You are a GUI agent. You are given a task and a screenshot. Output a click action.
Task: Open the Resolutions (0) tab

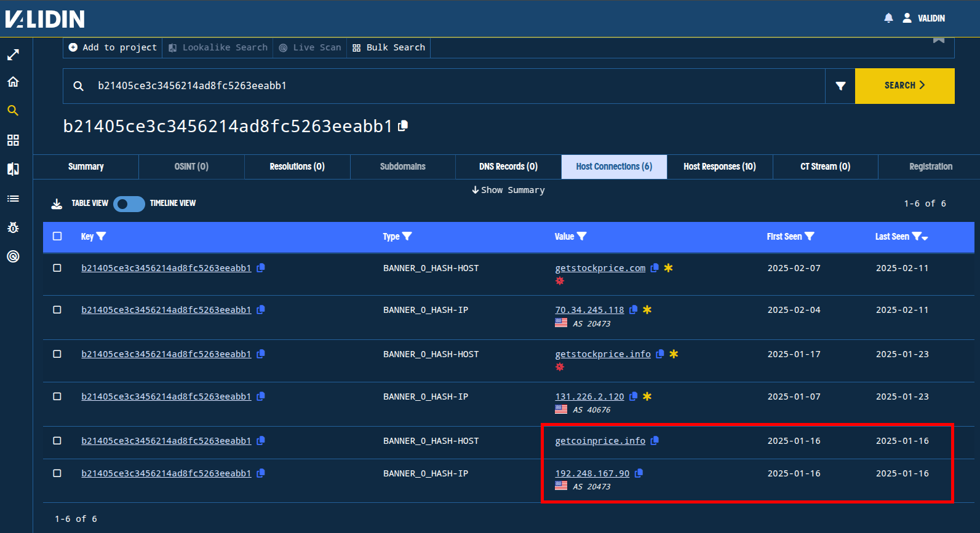click(297, 167)
